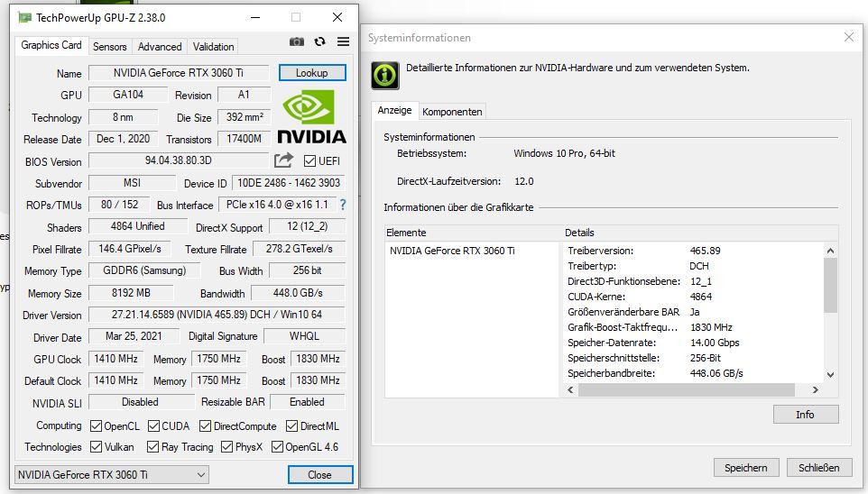Toggle the DirectML checkbox
This screenshot has height=494, width=868.
pyautogui.click(x=291, y=426)
